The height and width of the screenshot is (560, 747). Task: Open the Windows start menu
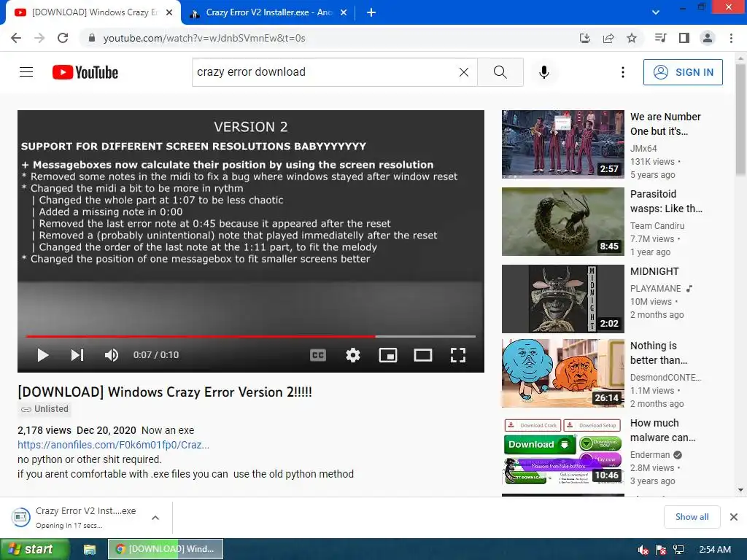tap(34, 549)
